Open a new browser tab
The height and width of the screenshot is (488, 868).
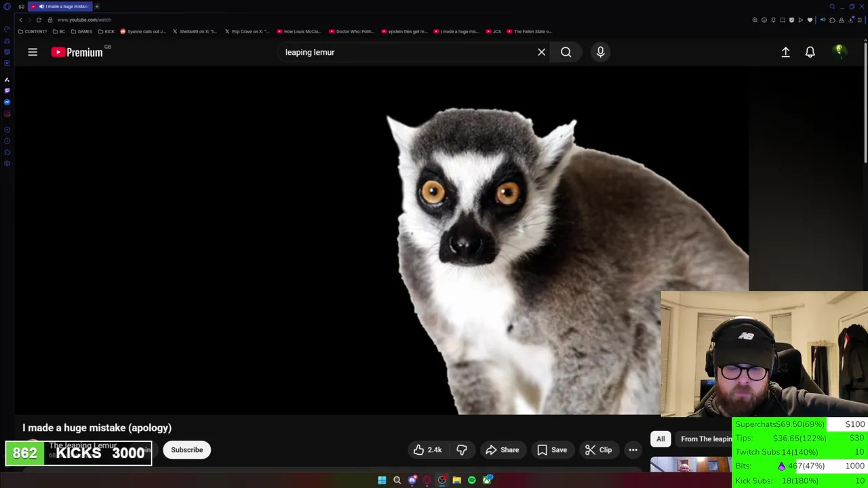tap(97, 6)
